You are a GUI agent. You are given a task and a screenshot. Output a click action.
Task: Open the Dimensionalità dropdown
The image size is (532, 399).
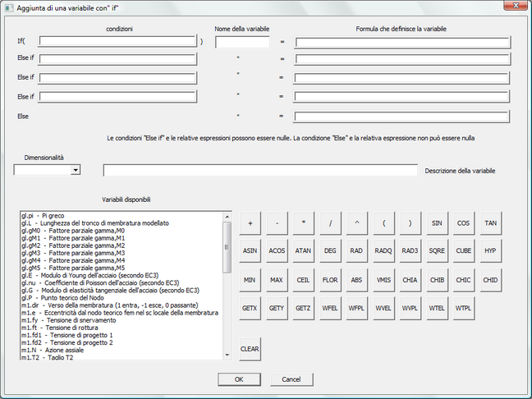(76, 170)
